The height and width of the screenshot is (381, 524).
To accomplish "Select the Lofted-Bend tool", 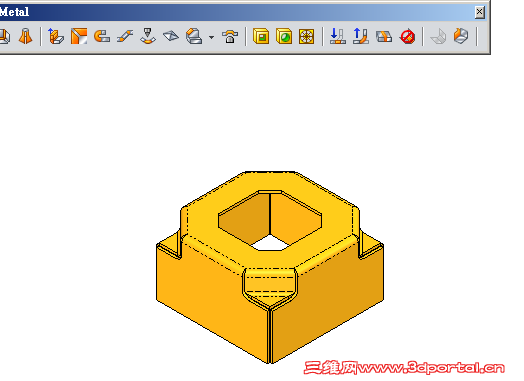I will (x=25, y=36).
